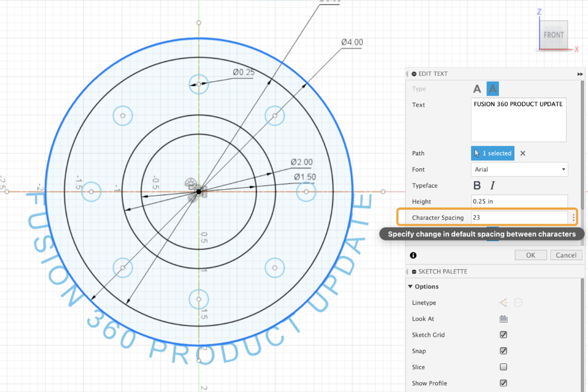This screenshot has width=588, height=392.
Task: Collapse the Sketch Palette panel
Action: (x=415, y=271)
